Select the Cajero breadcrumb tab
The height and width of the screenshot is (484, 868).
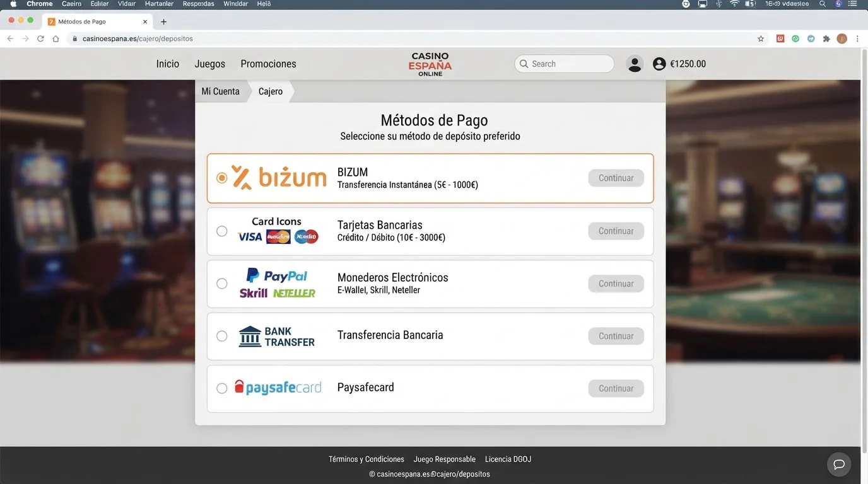(271, 91)
